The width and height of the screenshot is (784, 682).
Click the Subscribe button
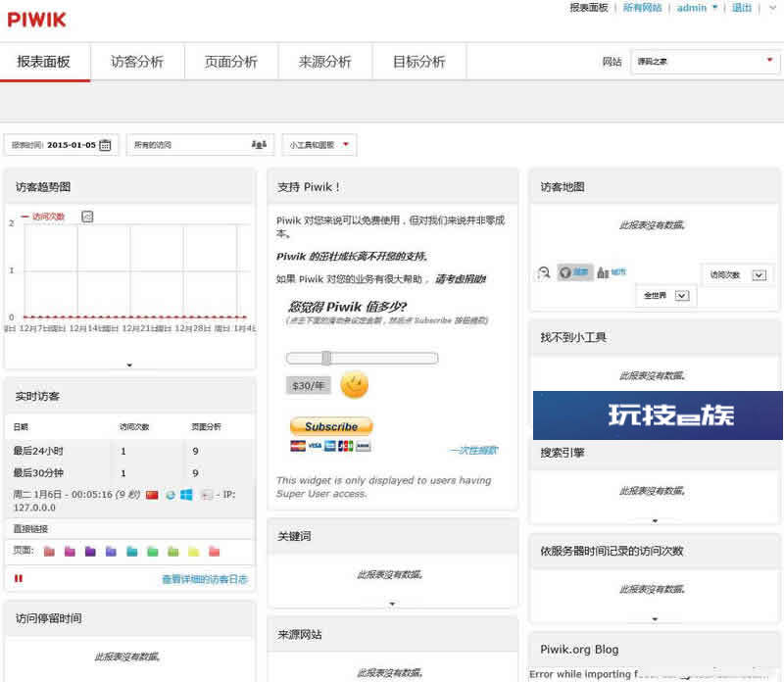(331, 426)
